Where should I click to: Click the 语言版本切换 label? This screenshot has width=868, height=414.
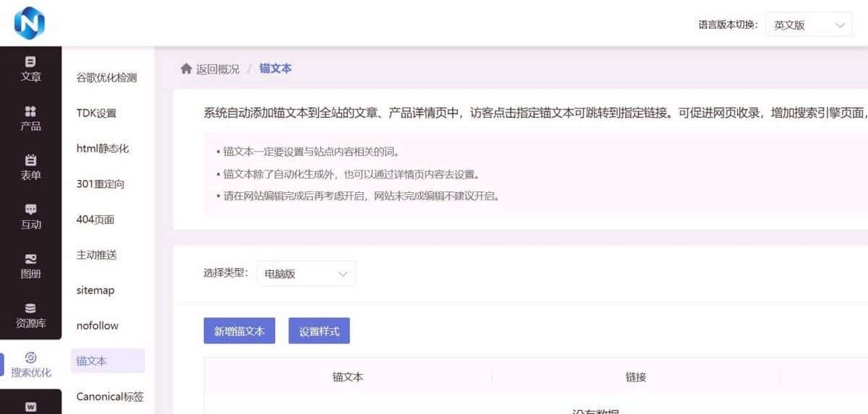click(x=728, y=25)
